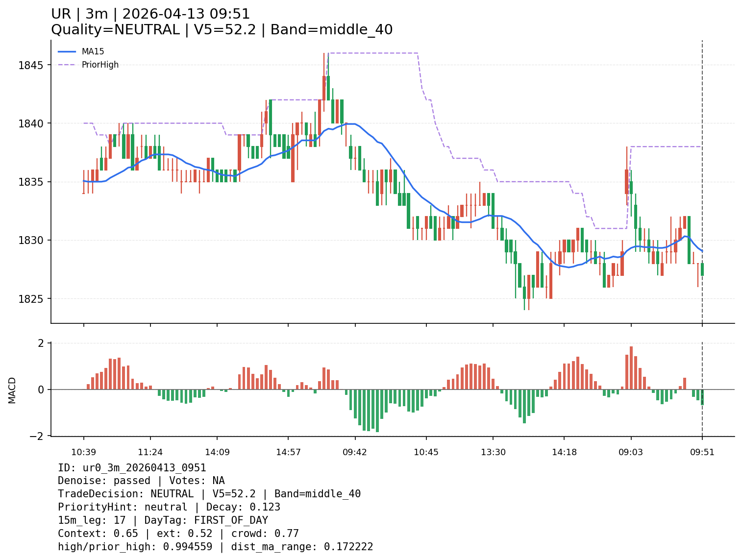
Task: Click the 1825 price axis label
Action: tap(31, 299)
